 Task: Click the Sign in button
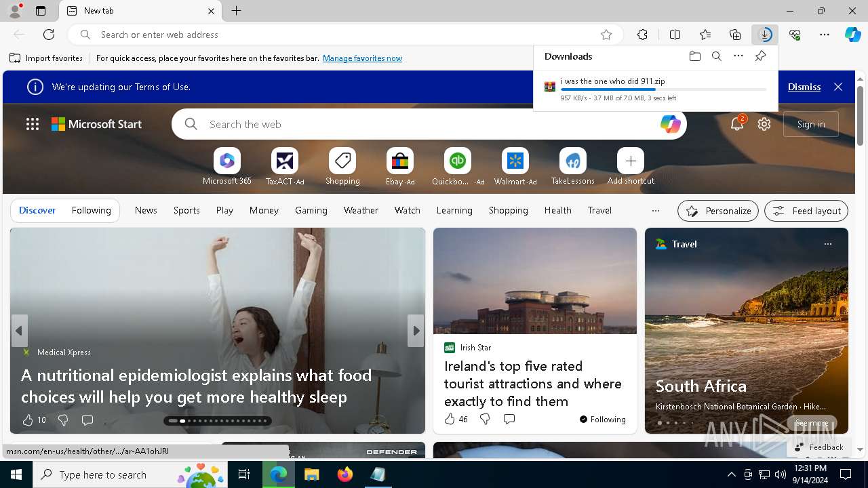pyautogui.click(x=811, y=124)
